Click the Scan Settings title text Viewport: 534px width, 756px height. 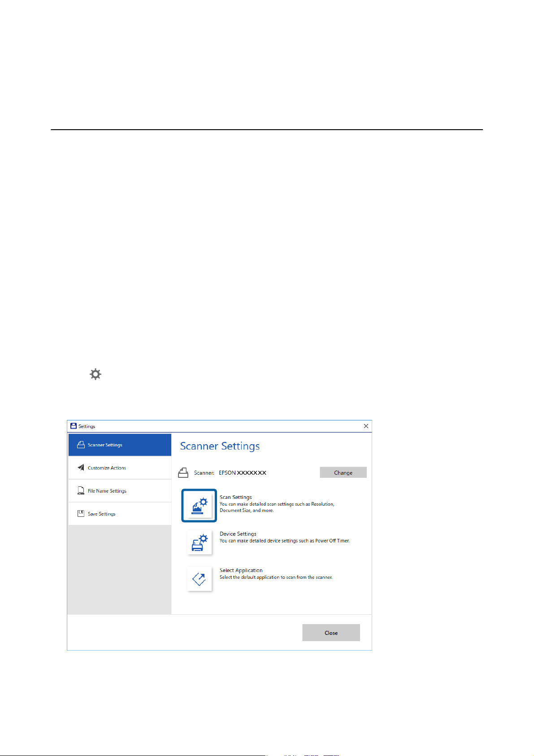[236, 497]
